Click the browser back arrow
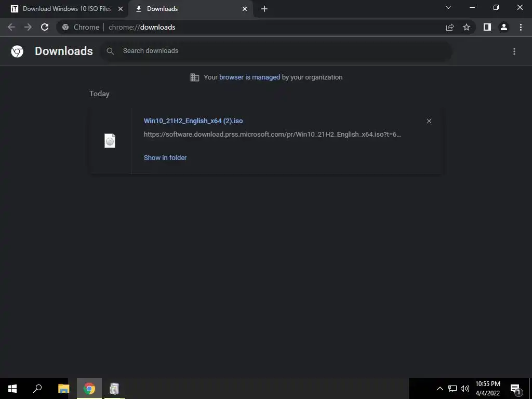The height and width of the screenshot is (399, 532). coord(11,27)
